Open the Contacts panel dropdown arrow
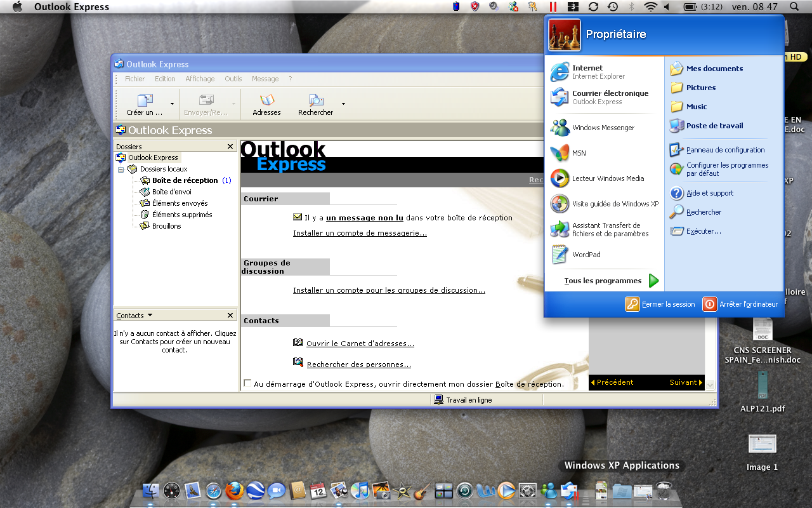 150,315
